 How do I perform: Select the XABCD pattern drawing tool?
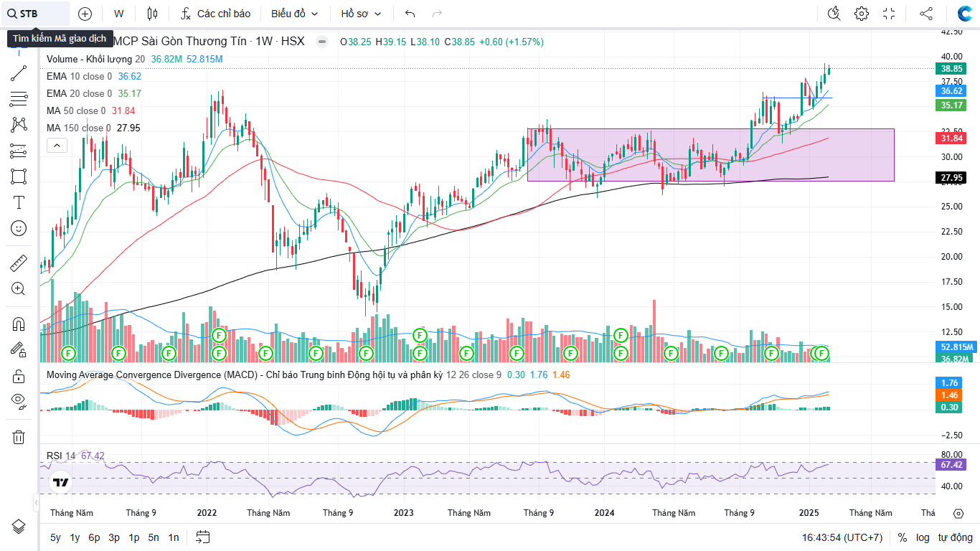tap(19, 125)
